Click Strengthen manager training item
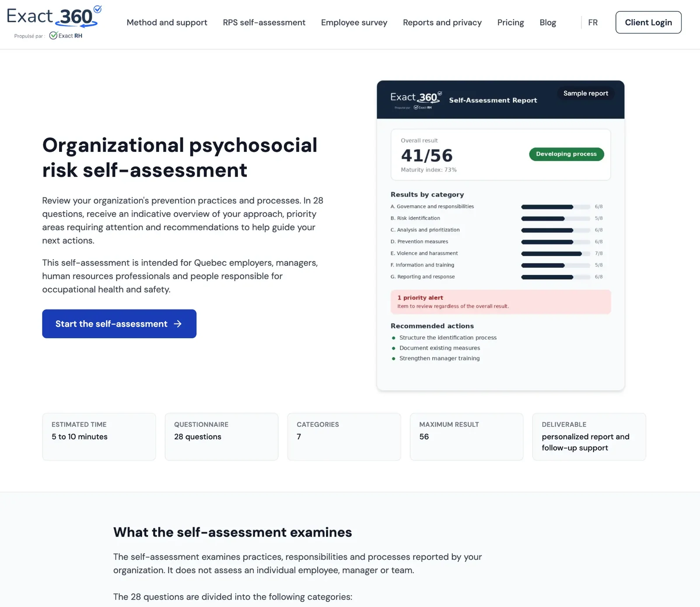The image size is (700, 607). click(439, 358)
